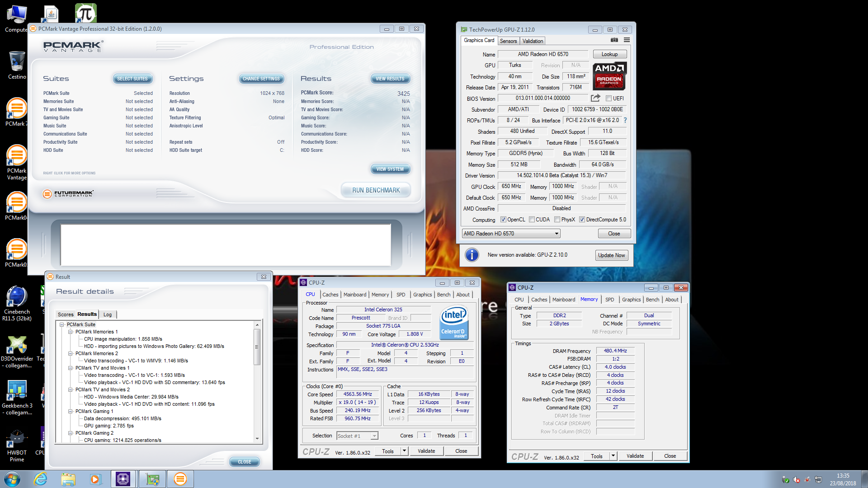Screen dimensions: 868x488
Task: Click the Result list scroll-up arrow
Action: pos(257,325)
